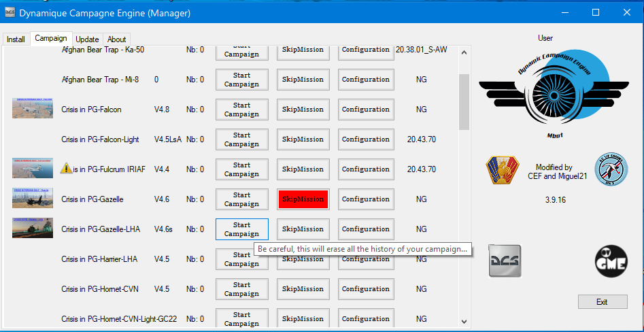The width and height of the screenshot is (644, 332).
Task: Click the campaign list scroll up arrow
Action: click(464, 52)
